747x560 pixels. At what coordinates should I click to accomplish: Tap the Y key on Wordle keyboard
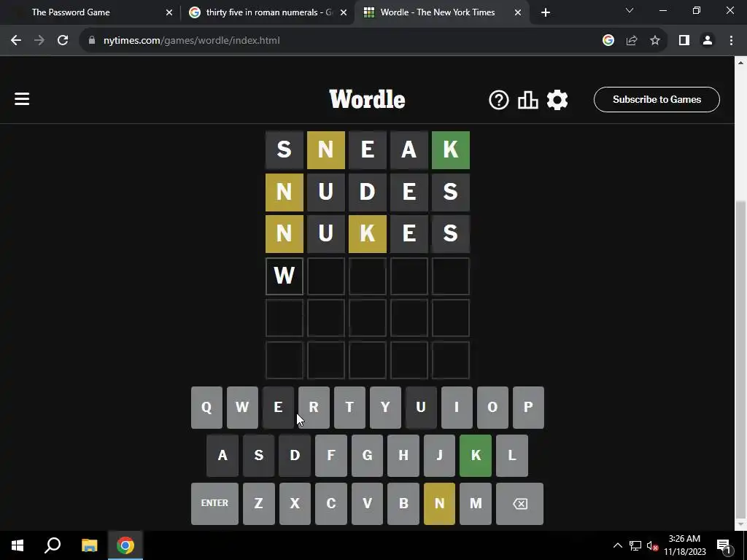385,408
